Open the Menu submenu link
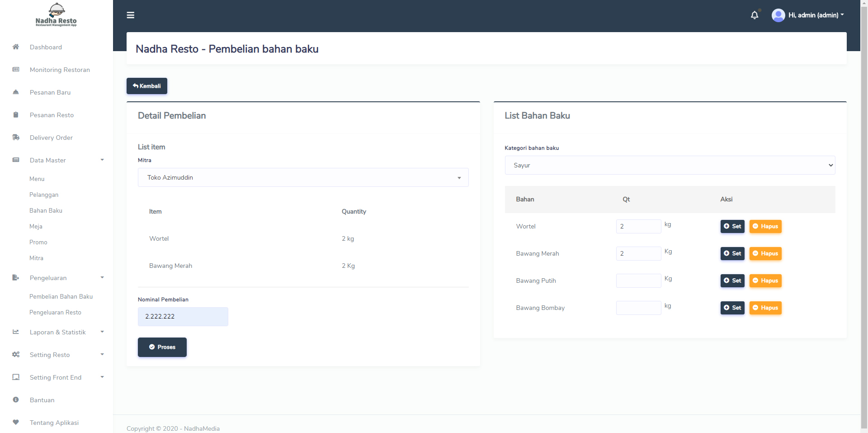This screenshot has height=433, width=868. [x=37, y=179]
